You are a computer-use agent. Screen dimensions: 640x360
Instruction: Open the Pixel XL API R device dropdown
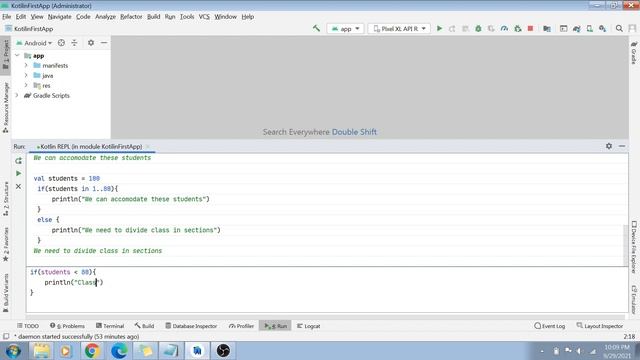pyautogui.click(x=399, y=29)
